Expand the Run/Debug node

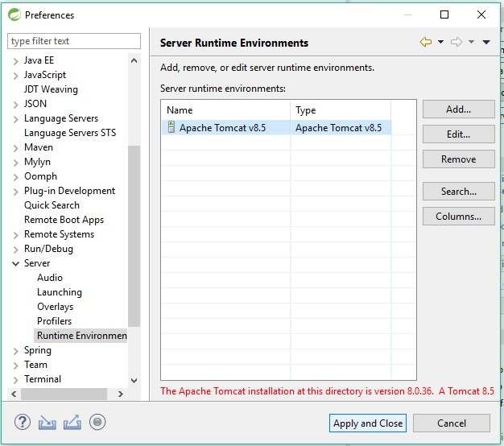coord(15,250)
